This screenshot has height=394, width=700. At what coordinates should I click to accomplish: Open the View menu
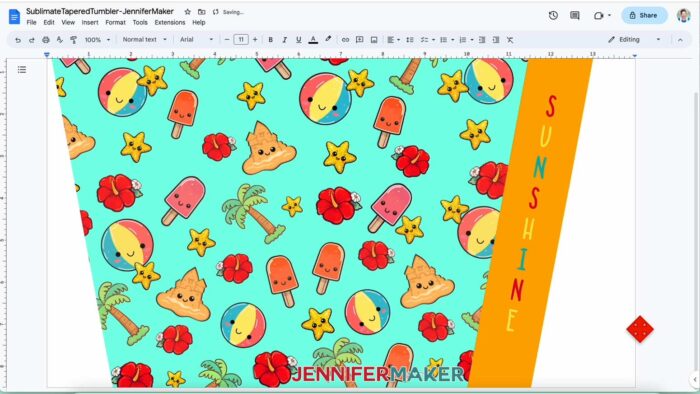pos(68,22)
